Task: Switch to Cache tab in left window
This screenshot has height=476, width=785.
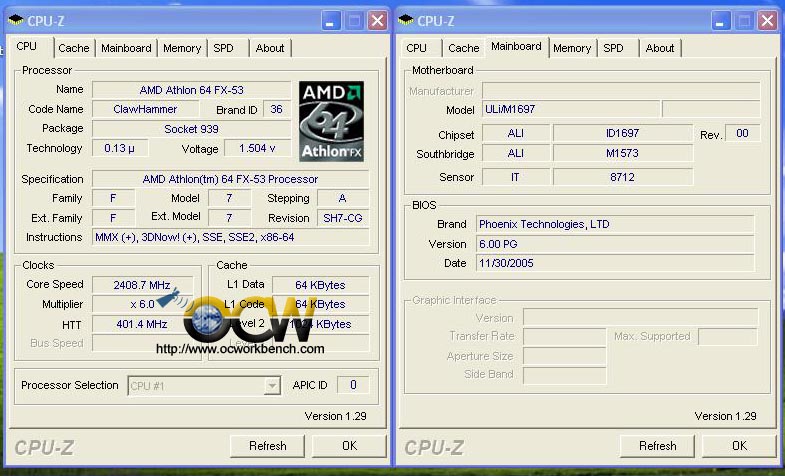Action: pos(74,48)
